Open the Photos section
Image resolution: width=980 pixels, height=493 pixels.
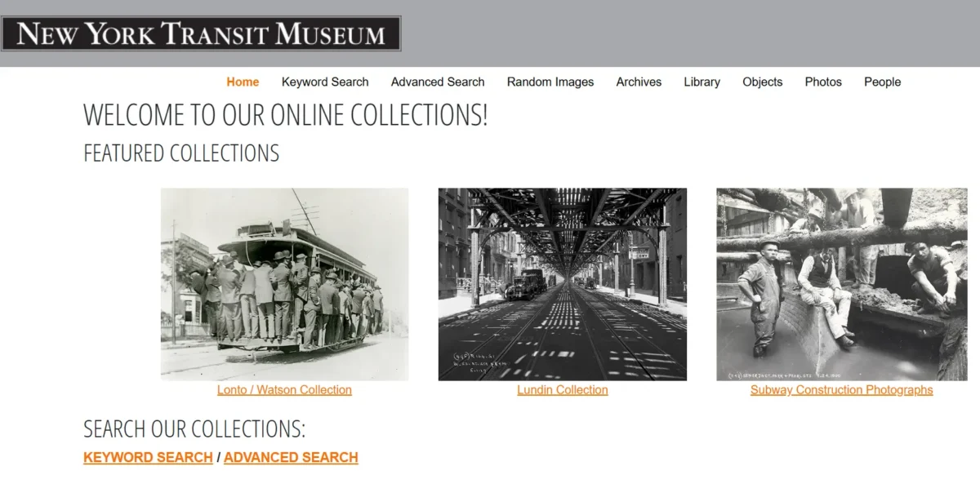click(x=823, y=82)
